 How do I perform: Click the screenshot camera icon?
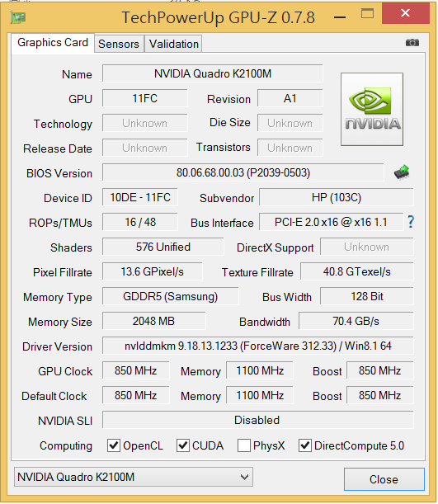412,42
